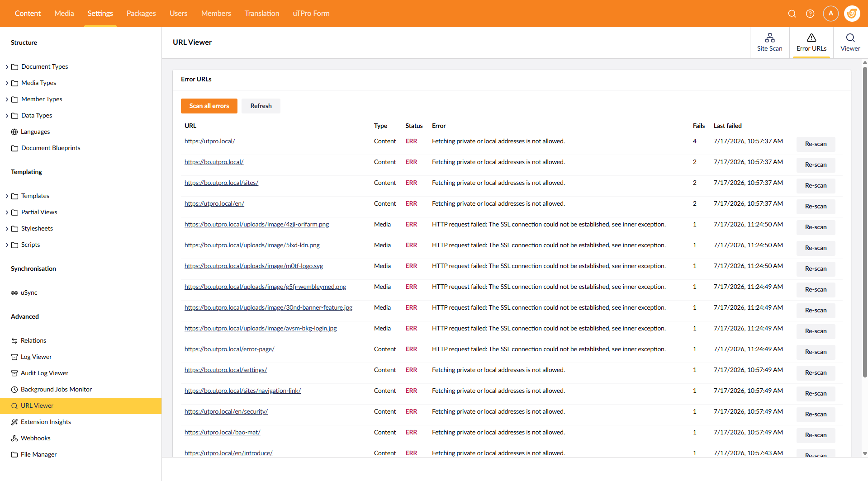Viewport: 868px width, 481px height.
Task: Expand the Partial Views tree node
Action: pyautogui.click(x=7, y=212)
